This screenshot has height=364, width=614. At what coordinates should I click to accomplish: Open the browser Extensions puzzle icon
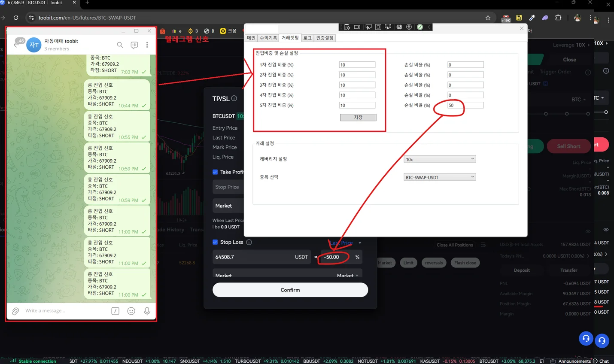click(558, 18)
